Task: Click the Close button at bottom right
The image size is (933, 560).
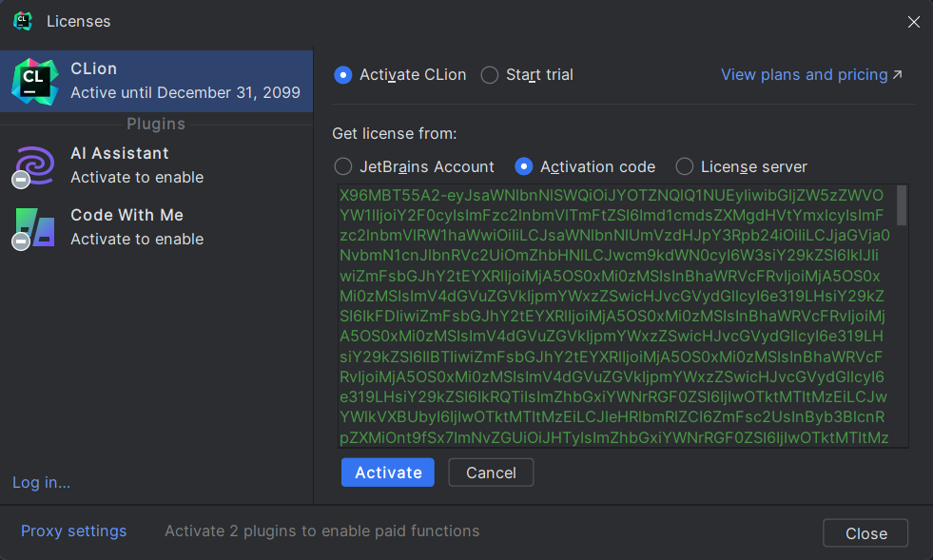Action: coord(865,533)
